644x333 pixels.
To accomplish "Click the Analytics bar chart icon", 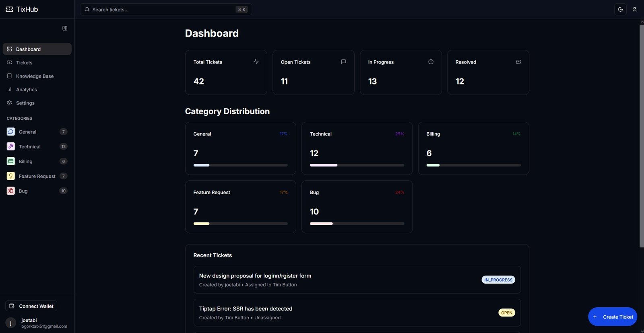I will [9, 89].
